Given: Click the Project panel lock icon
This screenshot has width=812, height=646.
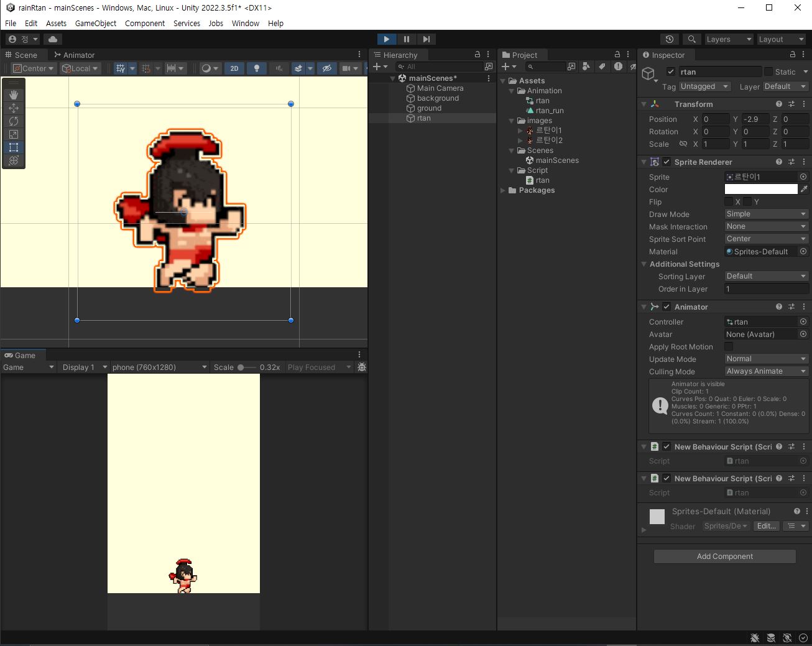Looking at the screenshot, I should coord(617,55).
